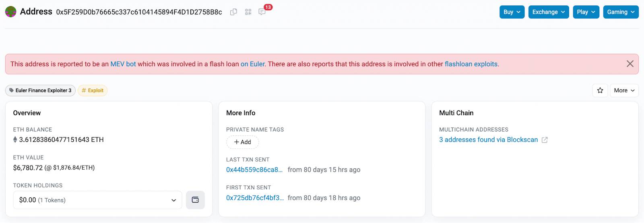Screen dimensions: 644x223
Task: Click the ETH balance 3.61283860477151643 value
Action: [x=61, y=139]
